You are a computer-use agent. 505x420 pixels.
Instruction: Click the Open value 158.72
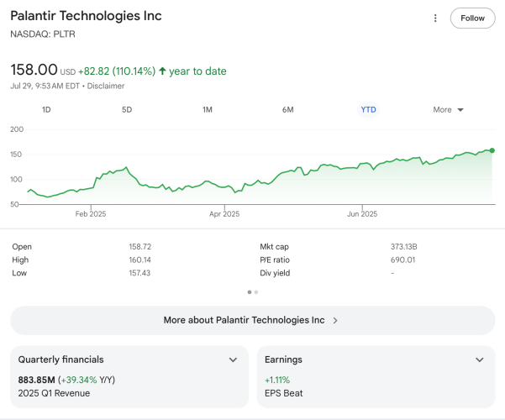(x=140, y=247)
